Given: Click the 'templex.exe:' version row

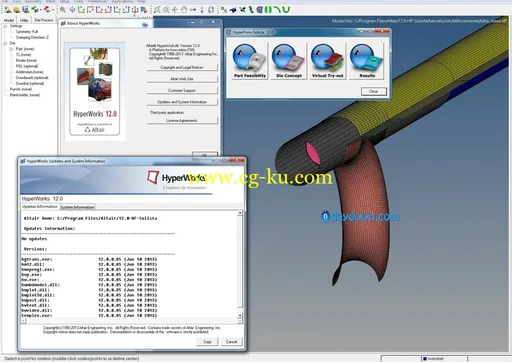Looking at the screenshot, I should coord(89,315).
